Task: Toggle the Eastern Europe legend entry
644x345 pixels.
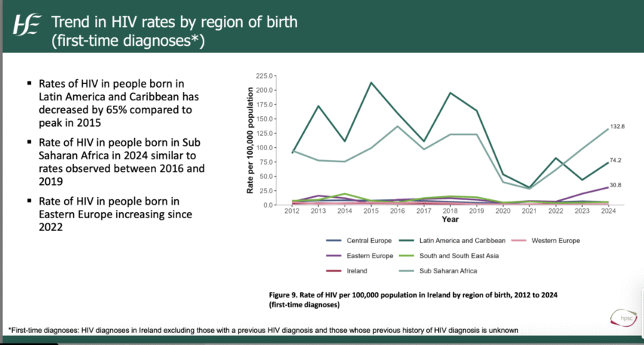Action: (367, 255)
